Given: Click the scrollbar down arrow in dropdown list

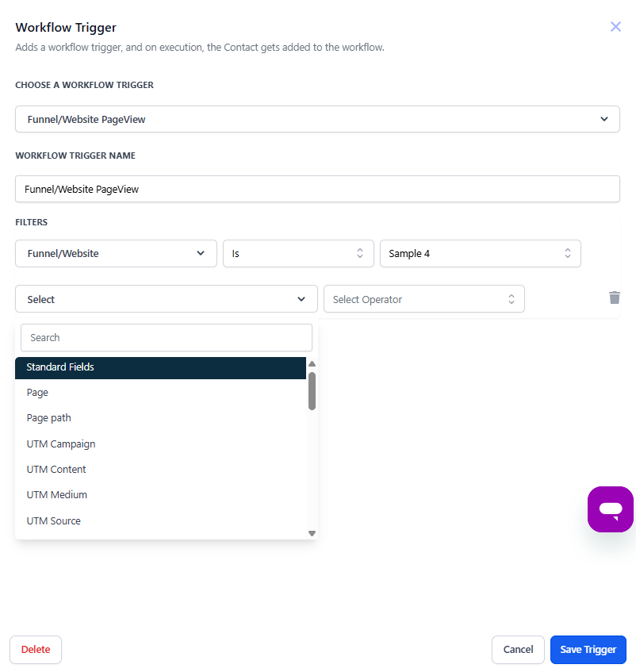Looking at the screenshot, I should pyautogui.click(x=312, y=532).
